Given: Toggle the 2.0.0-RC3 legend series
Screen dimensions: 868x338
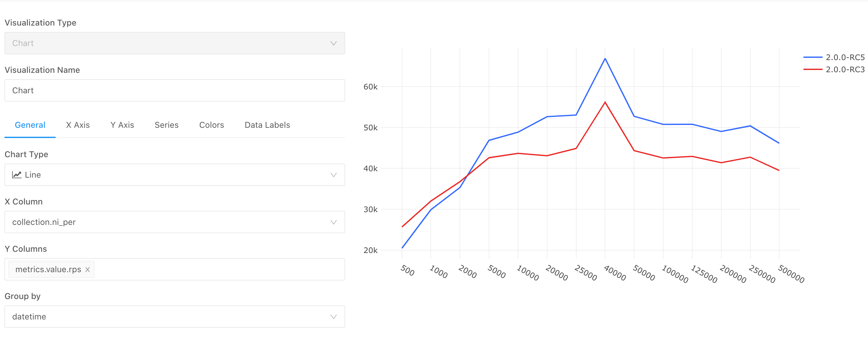Looking at the screenshot, I should [845, 69].
